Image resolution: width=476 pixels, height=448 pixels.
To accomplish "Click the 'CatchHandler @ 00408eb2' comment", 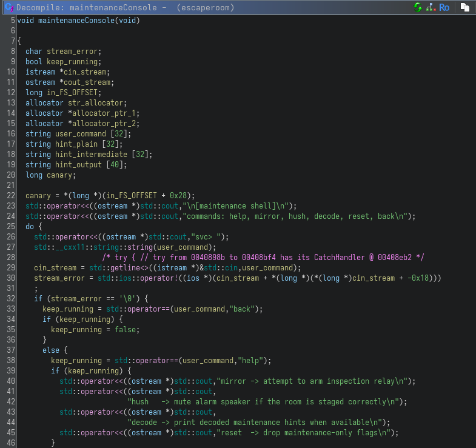I will point(363,258).
